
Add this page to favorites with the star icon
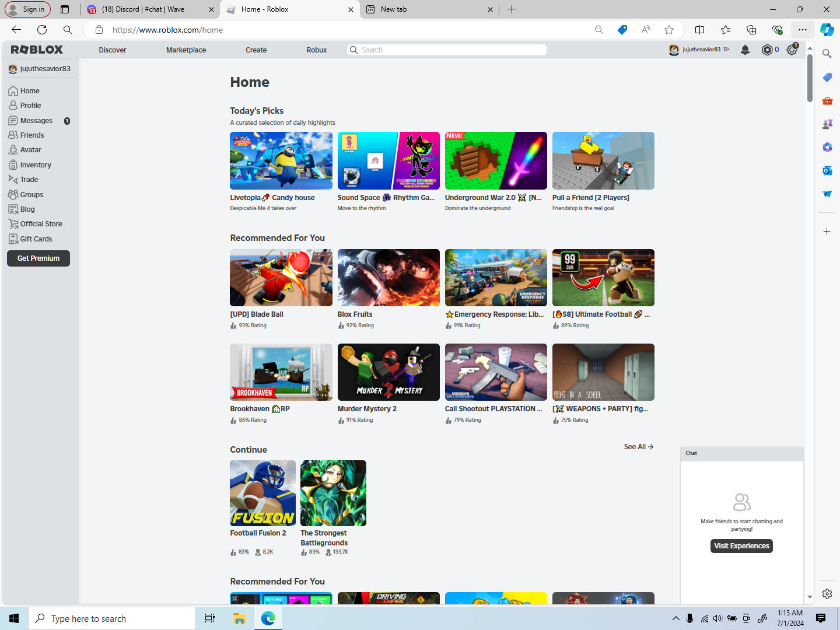tap(669, 30)
